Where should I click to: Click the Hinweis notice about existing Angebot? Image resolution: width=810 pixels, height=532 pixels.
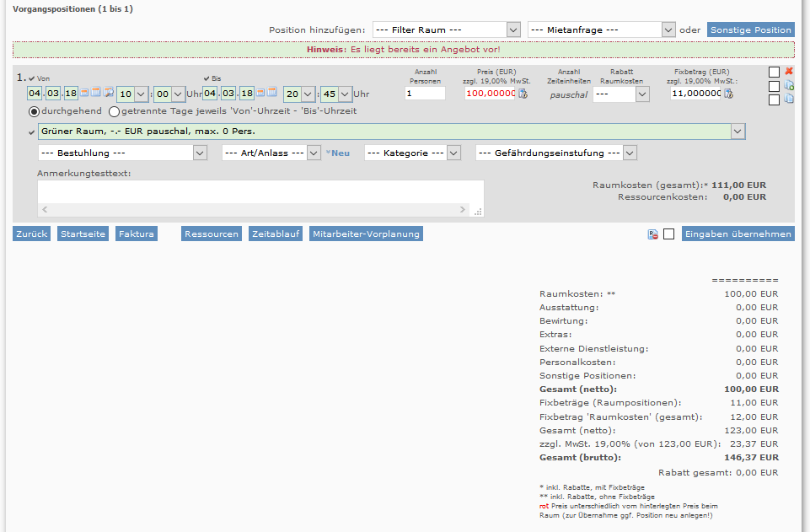pyautogui.click(x=404, y=50)
